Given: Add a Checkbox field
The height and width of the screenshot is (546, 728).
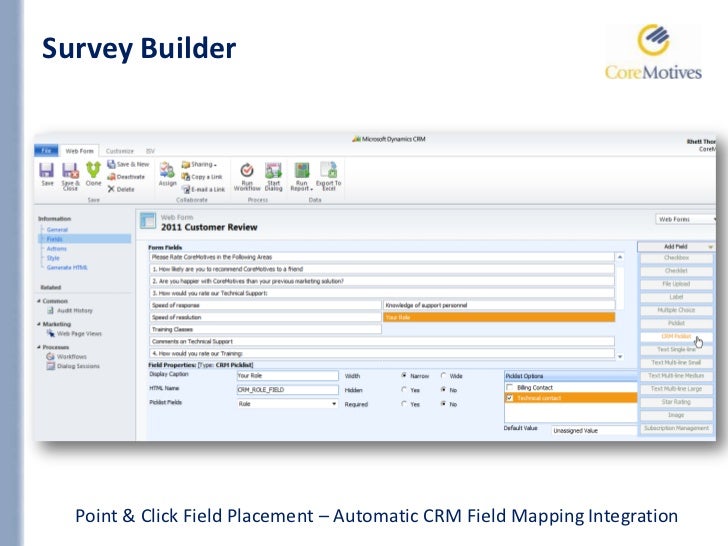Looking at the screenshot, I should [x=676, y=258].
